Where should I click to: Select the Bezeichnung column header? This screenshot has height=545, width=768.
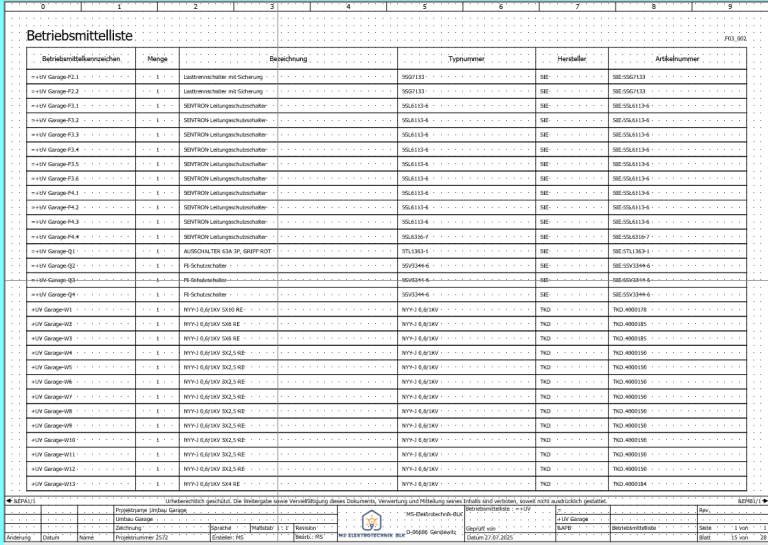[x=288, y=59]
